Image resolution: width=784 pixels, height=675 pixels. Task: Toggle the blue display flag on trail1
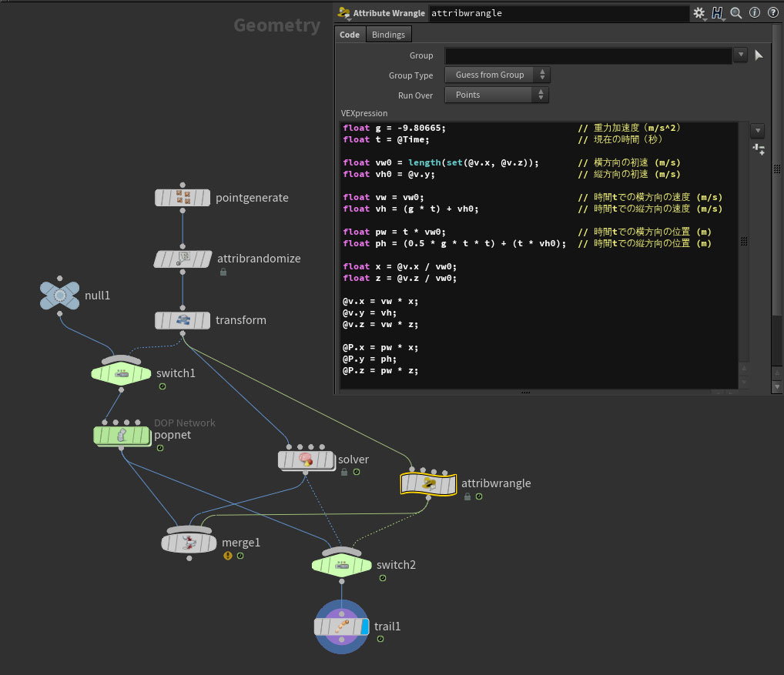tap(364, 627)
